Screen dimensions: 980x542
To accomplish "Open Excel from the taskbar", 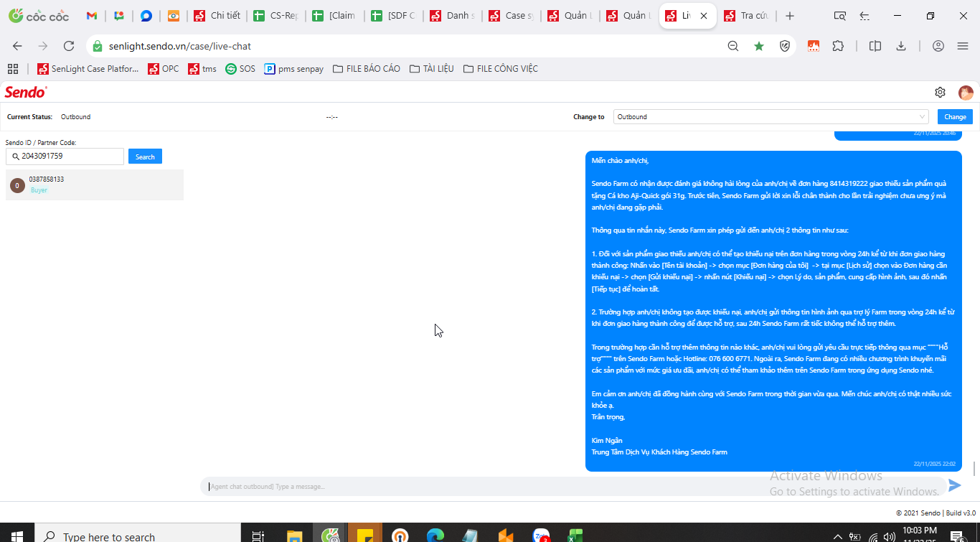I will pyautogui.click(x=575, y=536).
